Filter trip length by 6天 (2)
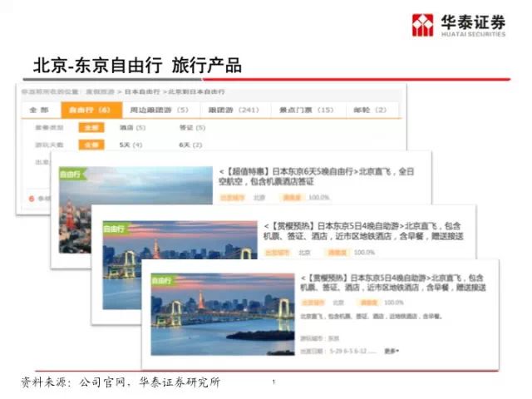Image resolution: width=532 pixels, height=399 pixels. click(185, 145)
